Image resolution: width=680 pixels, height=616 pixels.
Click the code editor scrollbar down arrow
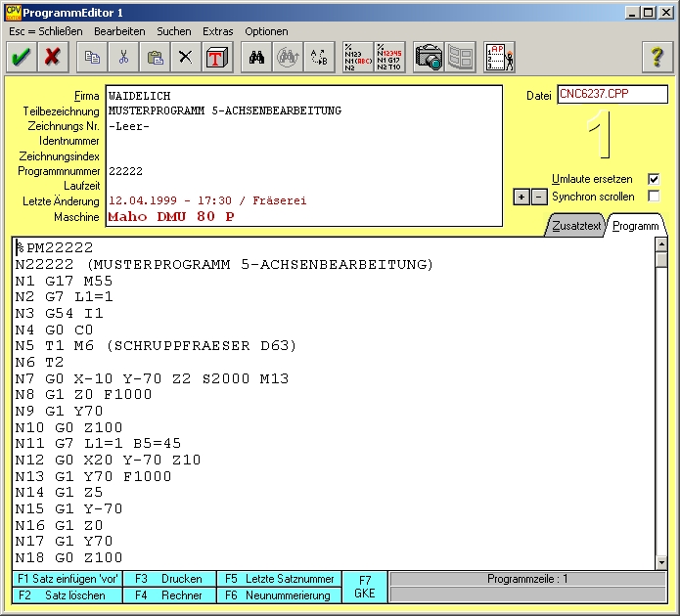coord(661,562)
